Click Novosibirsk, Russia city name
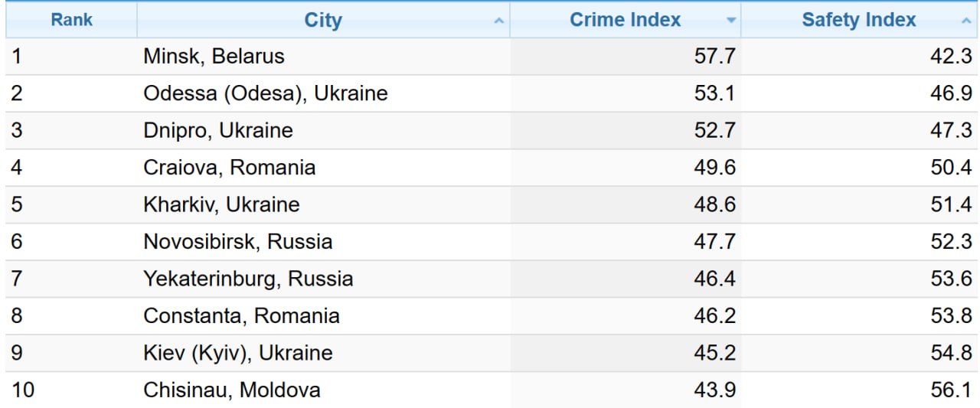This screenshot has width=980, height=408. click(x=237, y=242)
